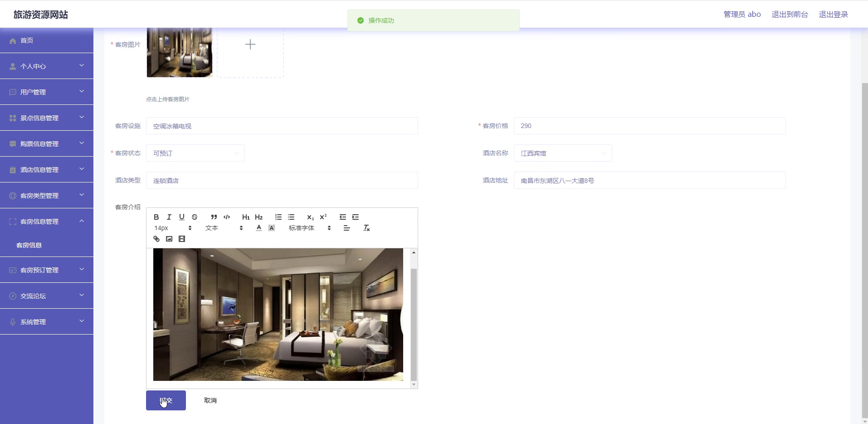Expand 酒店信息管理 sidebar menu
Image resolution: width=868 pixels, height=424 pixels.
point(47,170)
